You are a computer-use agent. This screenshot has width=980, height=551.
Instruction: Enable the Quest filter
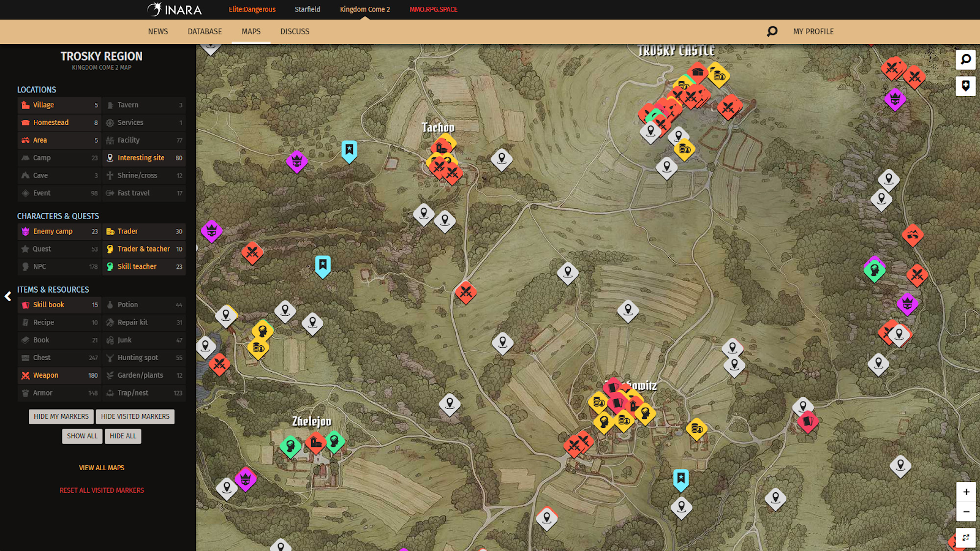[59, 249]
